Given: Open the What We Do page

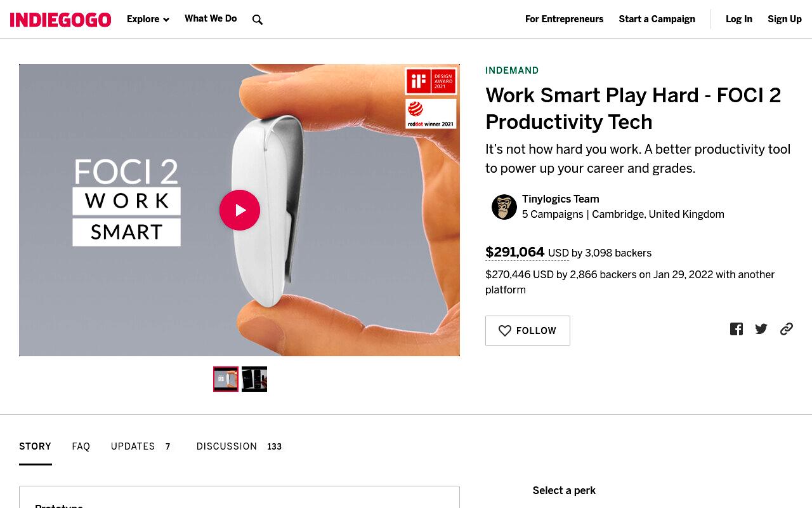Looking at the screenshot, I should pos(211,18).
